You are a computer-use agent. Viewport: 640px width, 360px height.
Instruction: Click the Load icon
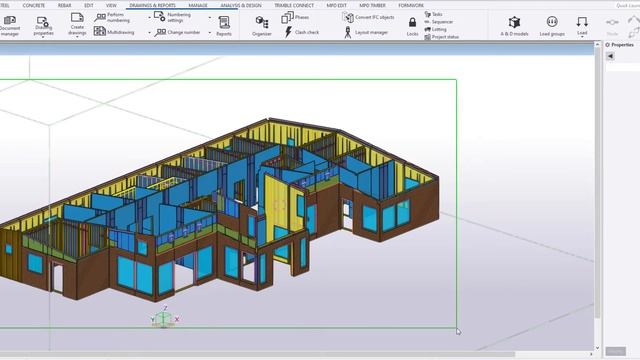582,22
